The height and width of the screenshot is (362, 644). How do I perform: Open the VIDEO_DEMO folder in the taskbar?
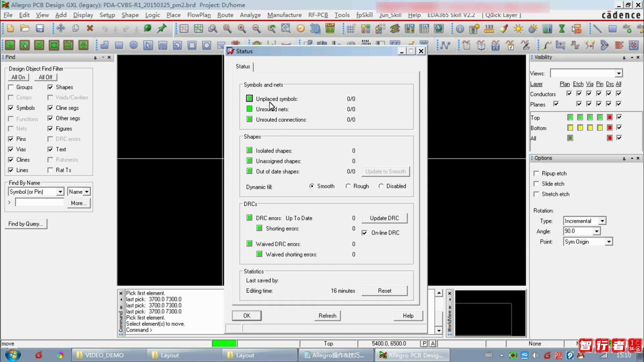pyautogui.click(x=108, y=355)
